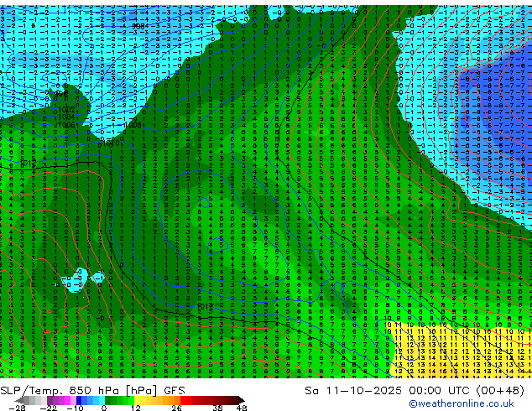Image resolution: width=532 pixels, height=411 pixels.
Task: Click the 1008 isobar label
Action: pos(133,125)
